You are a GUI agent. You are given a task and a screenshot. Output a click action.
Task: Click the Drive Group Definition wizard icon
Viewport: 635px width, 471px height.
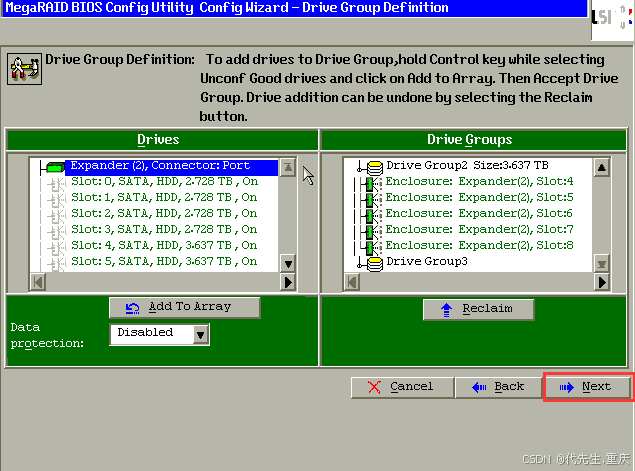coord(24,69)
